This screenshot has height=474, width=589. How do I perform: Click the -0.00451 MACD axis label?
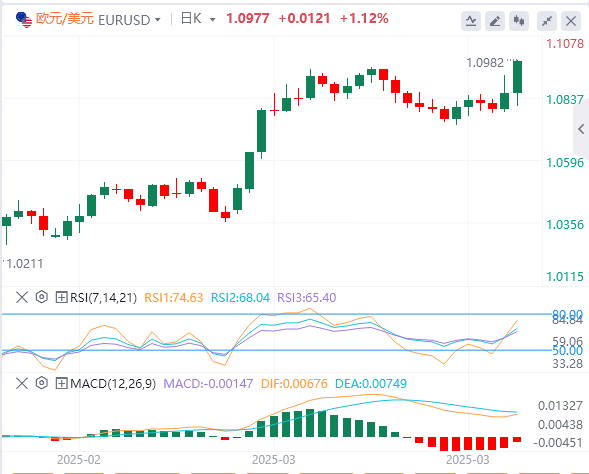click(558, 442)
